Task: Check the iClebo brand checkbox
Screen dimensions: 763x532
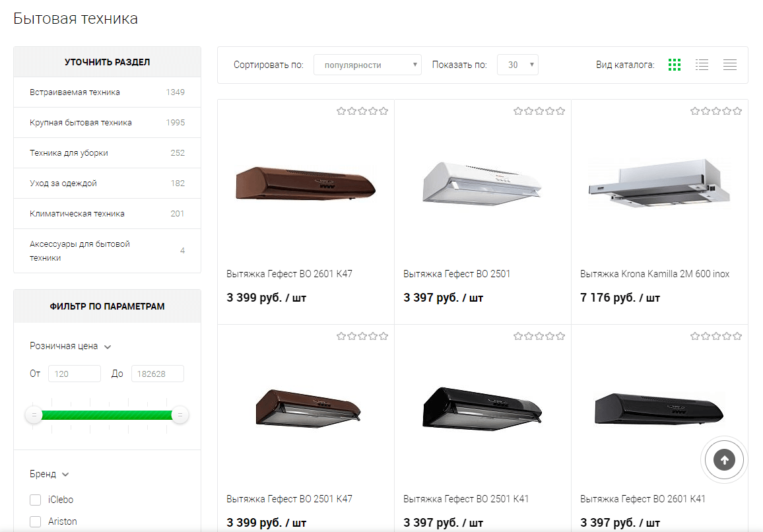Action: pyautogui.click(x=36, y=500)
